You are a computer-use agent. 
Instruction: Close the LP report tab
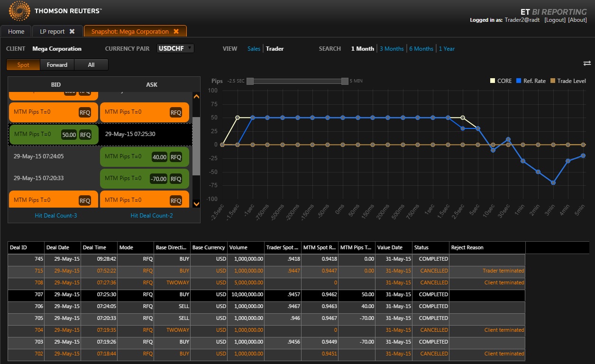point(72,32)
